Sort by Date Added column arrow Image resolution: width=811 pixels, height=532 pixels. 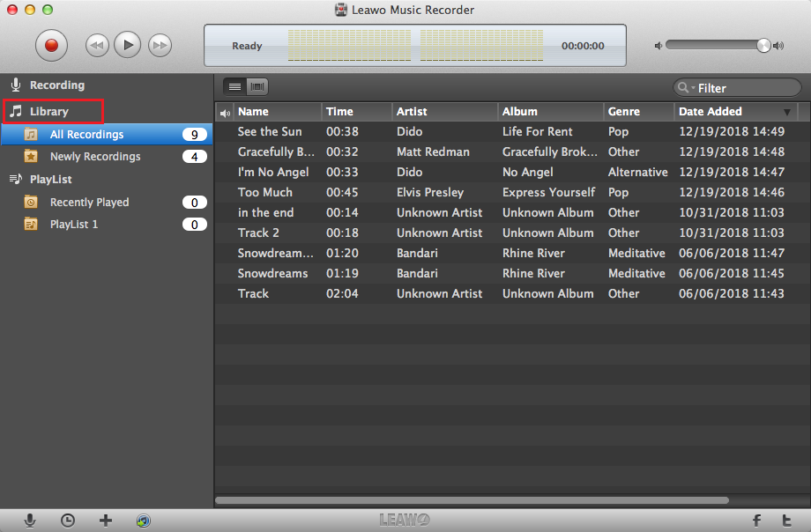pos(786,112)
